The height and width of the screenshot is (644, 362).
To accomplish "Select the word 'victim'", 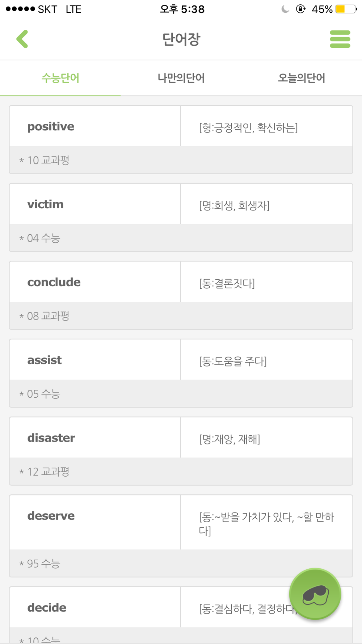I will click(46, 204).
